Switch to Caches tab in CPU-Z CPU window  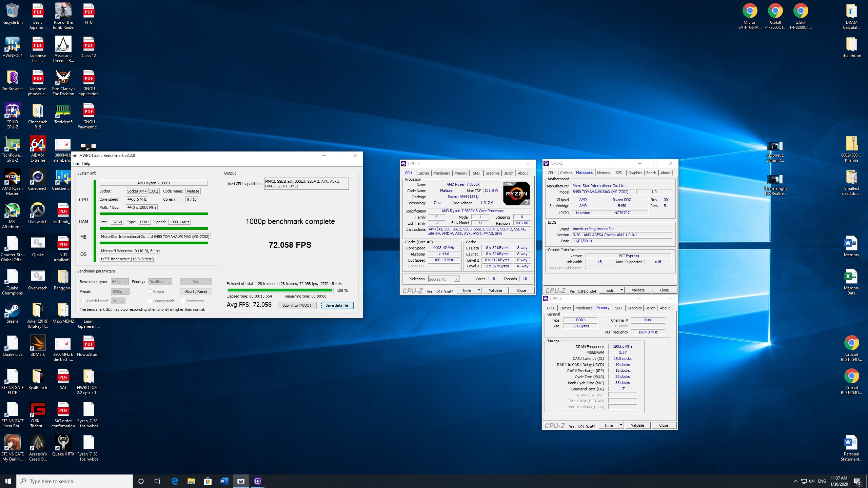(x=423, y=173)
